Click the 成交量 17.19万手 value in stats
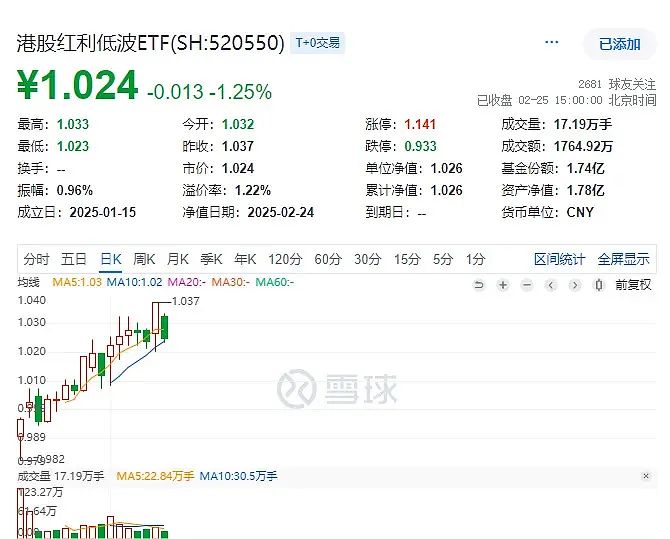 (x=583, y=124)
